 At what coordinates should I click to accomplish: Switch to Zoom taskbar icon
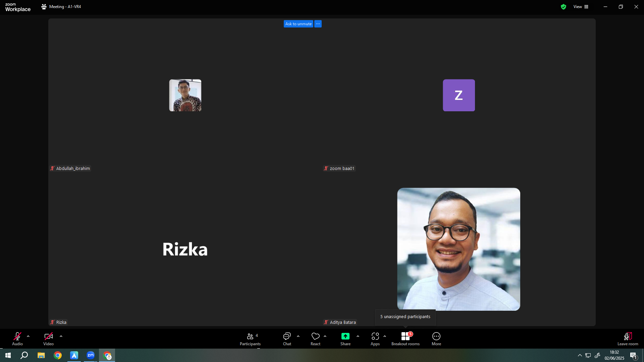tap(91, 355)
